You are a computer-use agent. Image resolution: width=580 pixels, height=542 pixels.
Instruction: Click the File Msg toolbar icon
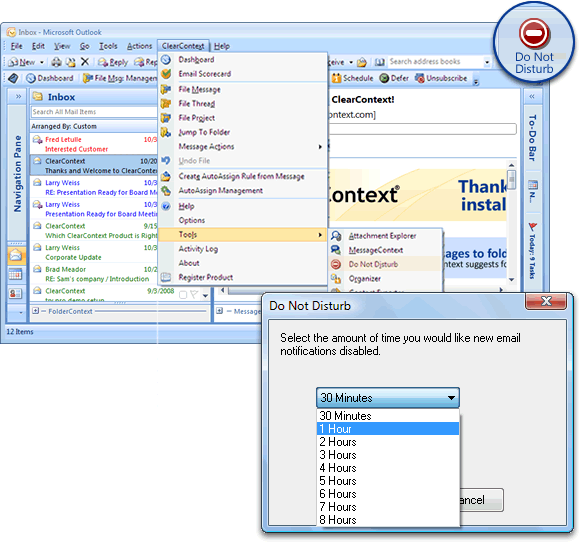(88, 78)
